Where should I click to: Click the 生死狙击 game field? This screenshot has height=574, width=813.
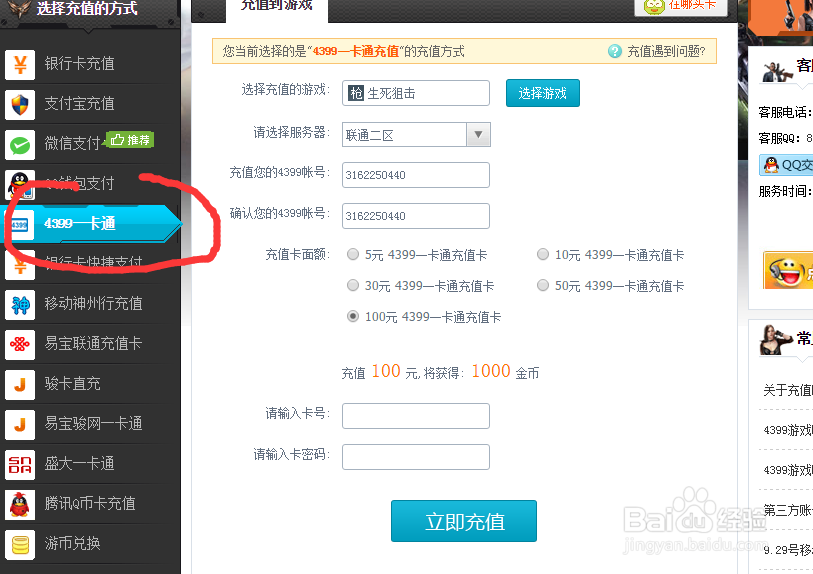point(416,93)
